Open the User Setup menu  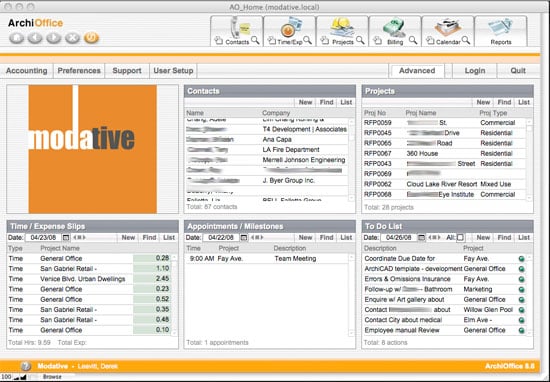click(173, 71)
